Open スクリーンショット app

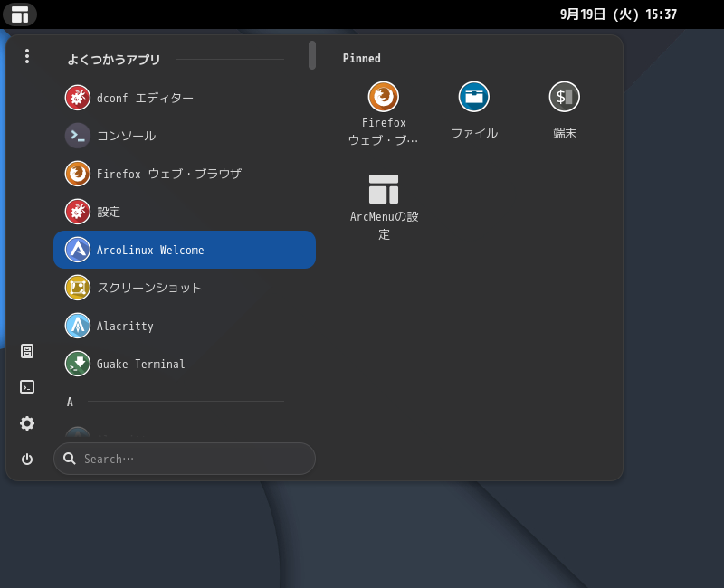coord(185,288)
